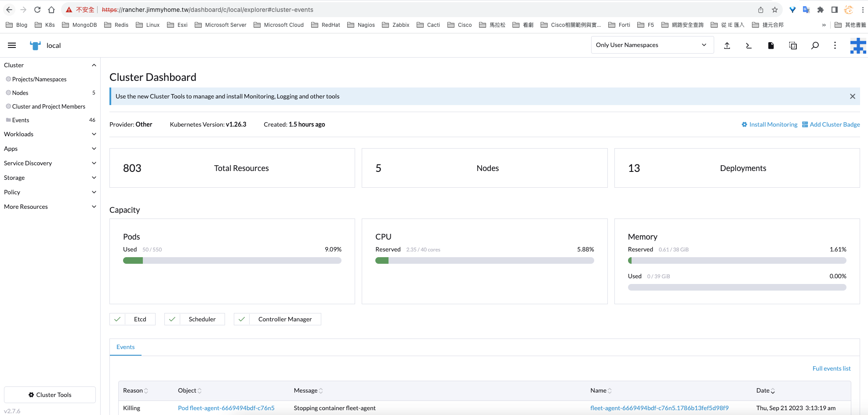
Task: Expand the Workloads sidebar section
Action: pyautogui.click(x=94, y=134)
